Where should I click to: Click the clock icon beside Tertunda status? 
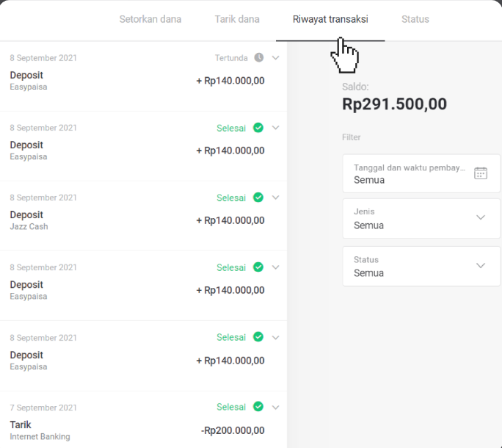(258, 57)
